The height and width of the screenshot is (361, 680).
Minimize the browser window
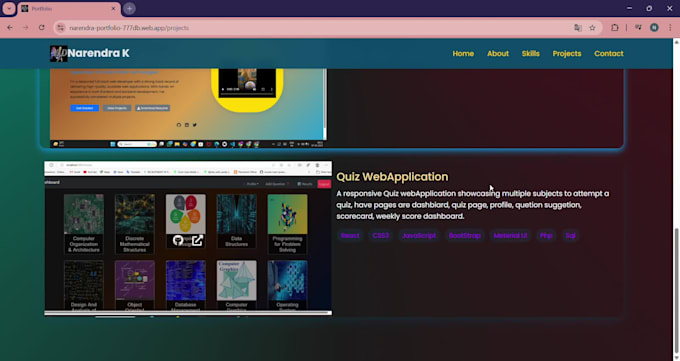[629, 8]
